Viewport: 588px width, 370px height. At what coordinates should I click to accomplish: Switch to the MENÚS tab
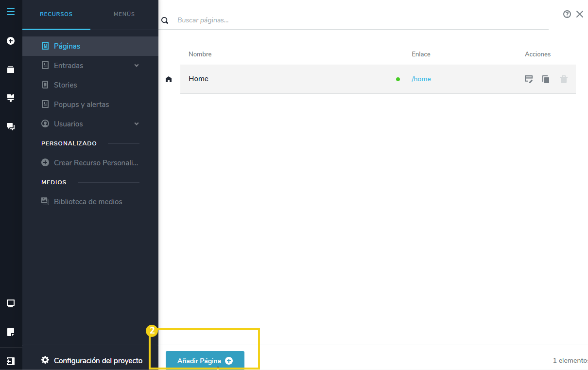124,14
